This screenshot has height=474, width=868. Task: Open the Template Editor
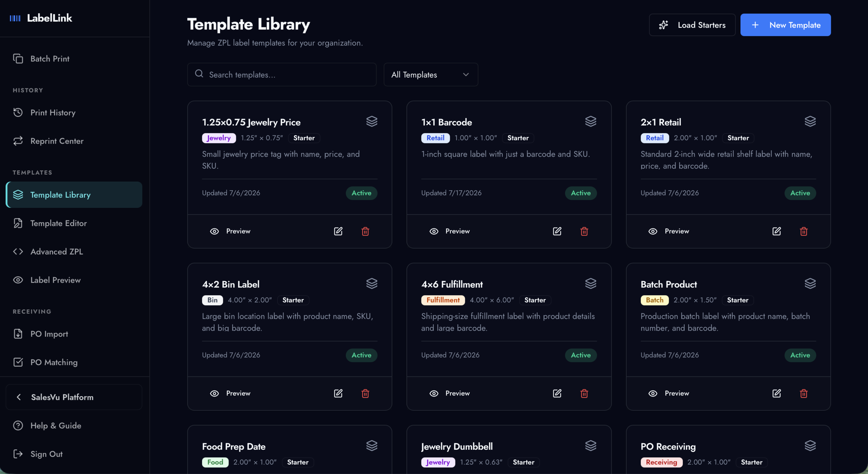(x=74, y=223)
